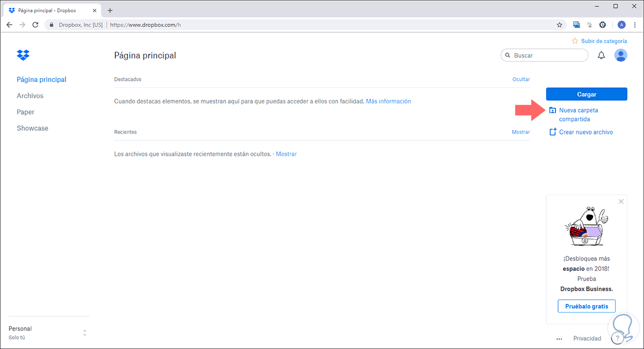This screenshot has height=349, width=644.
Task: Click the Pruébalo gratis button
Action: click(587, 306)
